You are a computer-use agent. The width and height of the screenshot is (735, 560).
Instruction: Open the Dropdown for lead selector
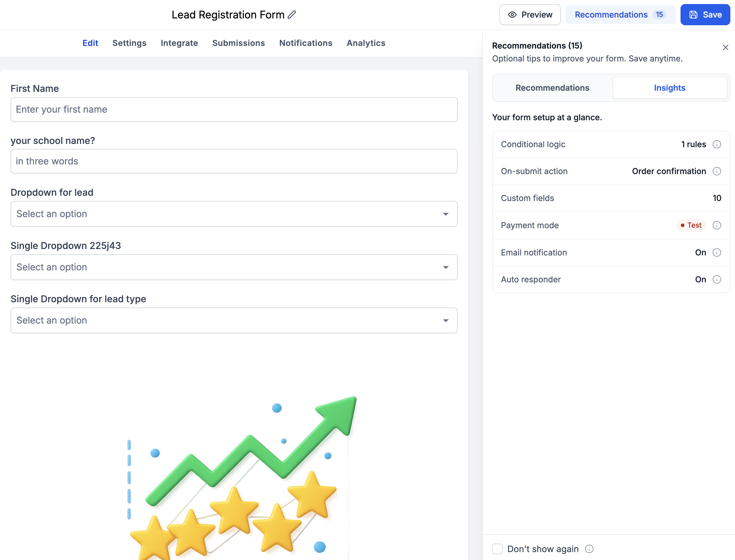[x=234, y=214]
